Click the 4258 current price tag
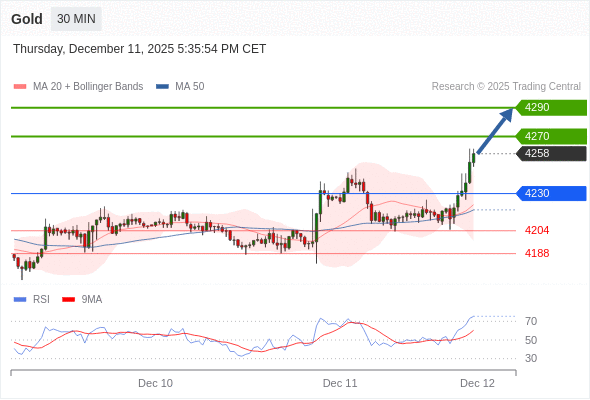590x400 pixels. coord(551,154)
